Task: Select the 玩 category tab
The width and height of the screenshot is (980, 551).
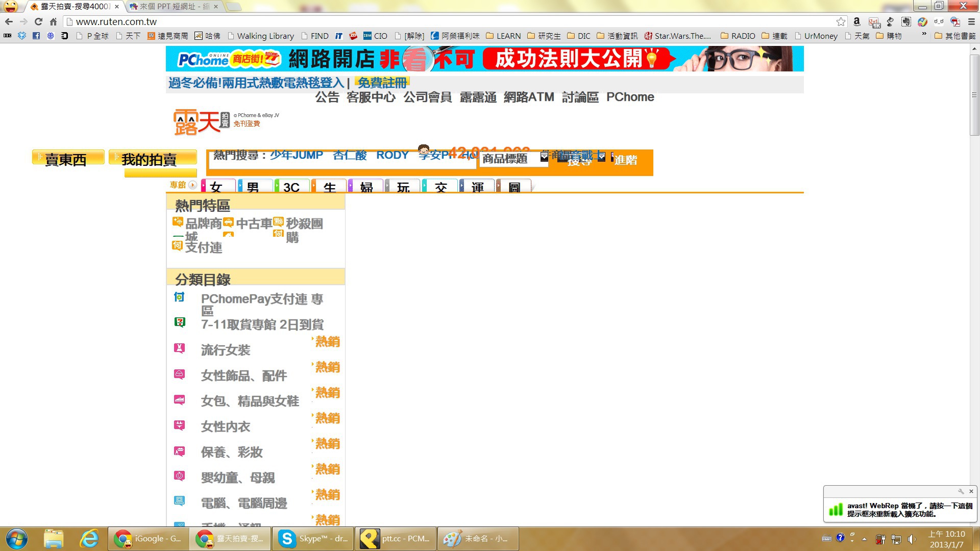Action: coord(403,186)
